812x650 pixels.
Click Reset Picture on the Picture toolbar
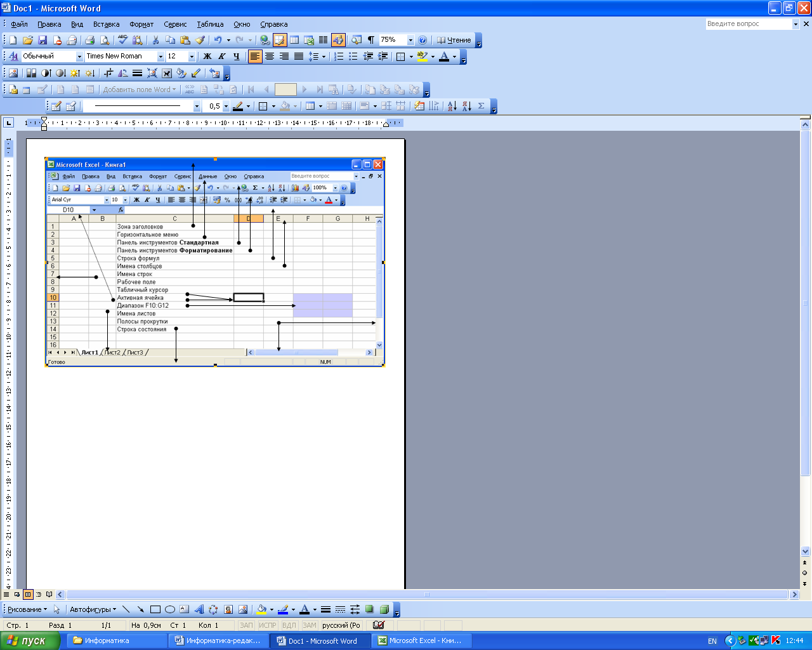coord(215,73)
